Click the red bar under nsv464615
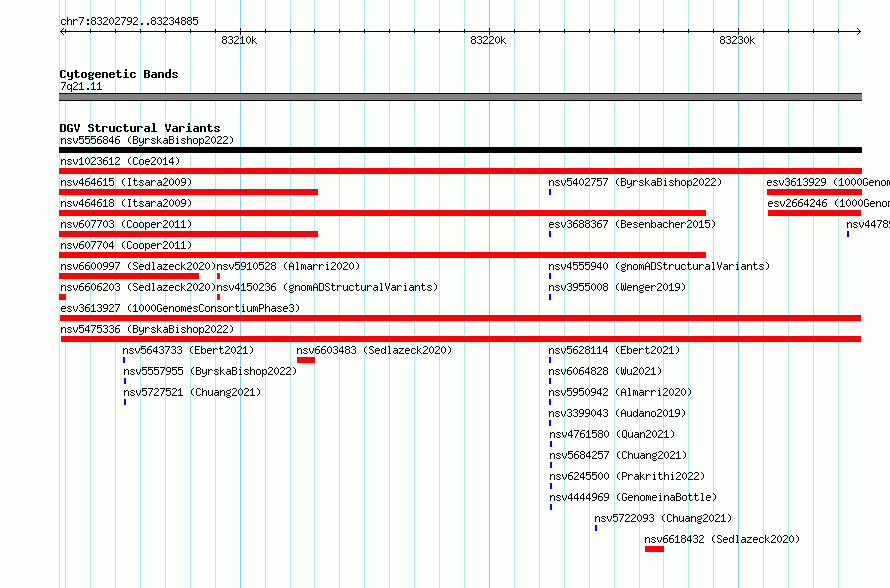The image size is (890, 588). tap(188, 192)
